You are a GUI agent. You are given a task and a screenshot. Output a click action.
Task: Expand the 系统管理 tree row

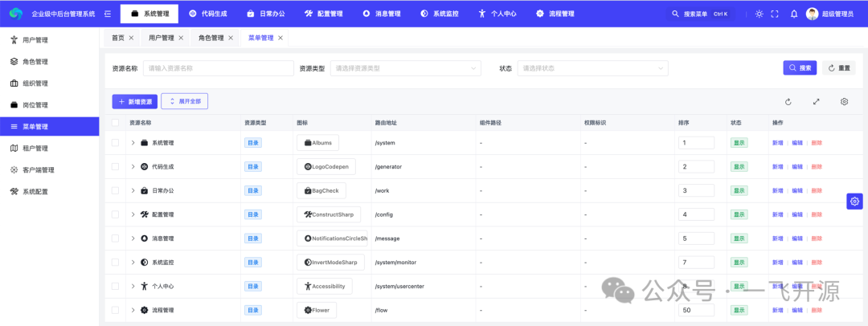pyautogui.click(x=133, y=143)
